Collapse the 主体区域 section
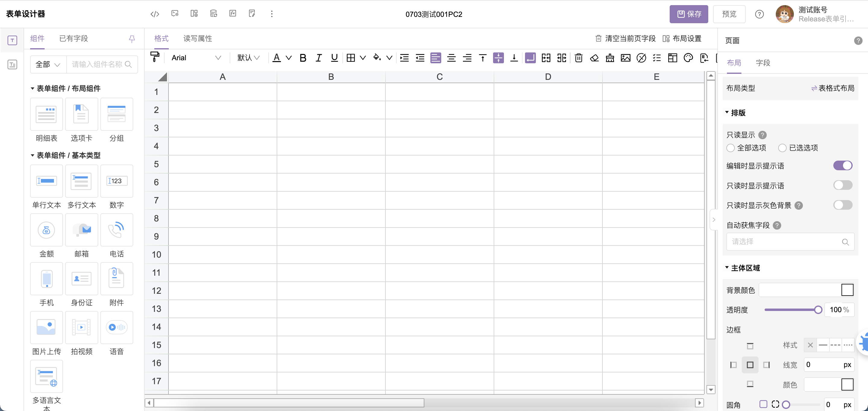 pyautogui.click(x=727, y=268)
